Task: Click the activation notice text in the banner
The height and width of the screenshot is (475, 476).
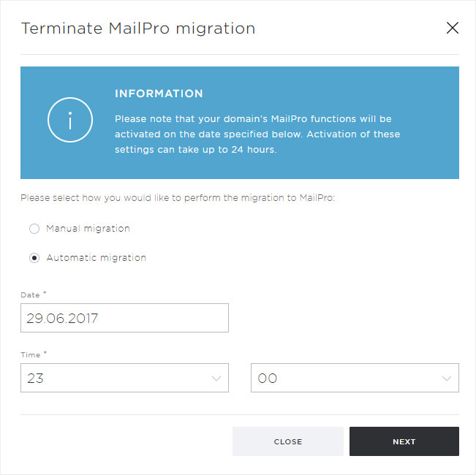Action: 257,134
